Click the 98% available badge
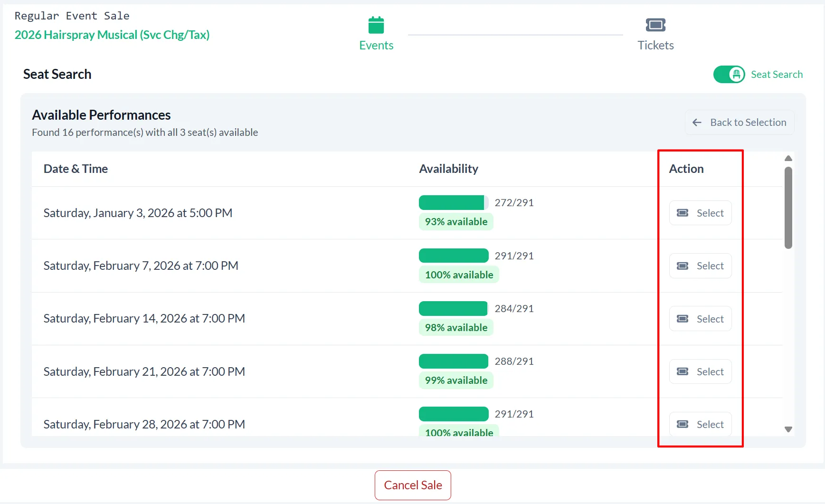 (456, 328)
